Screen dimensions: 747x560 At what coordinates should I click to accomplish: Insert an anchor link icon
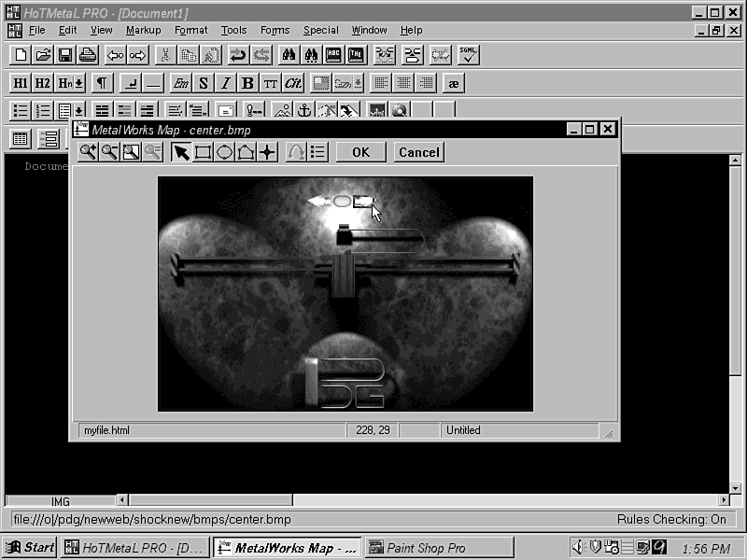pyautogui.click(x=304, y=110)
